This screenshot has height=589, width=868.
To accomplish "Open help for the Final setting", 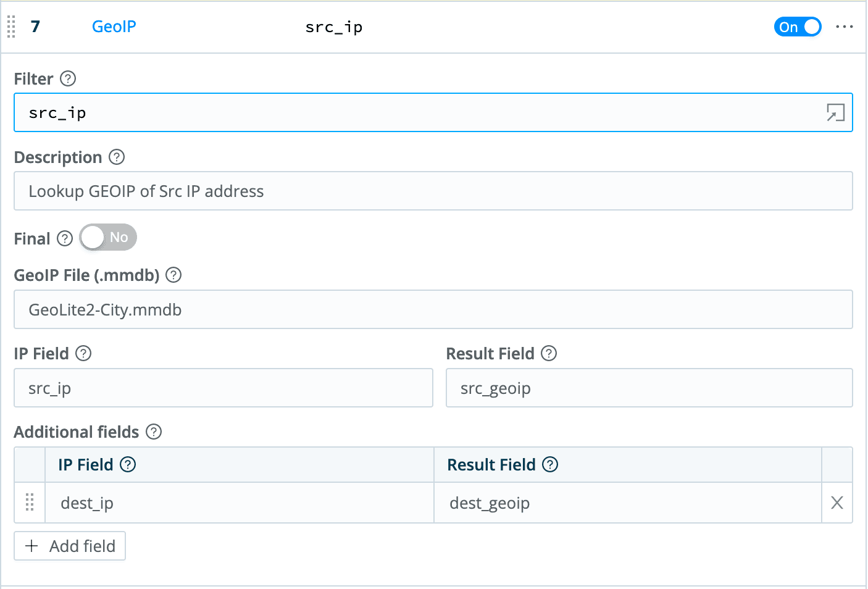I will (64, 238).
